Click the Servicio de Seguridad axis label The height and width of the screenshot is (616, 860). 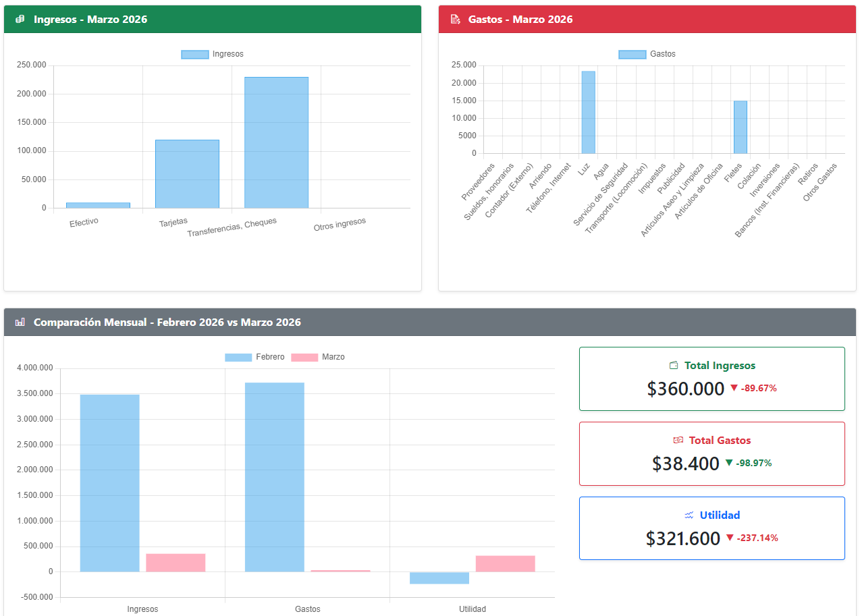tap(601, 193)
